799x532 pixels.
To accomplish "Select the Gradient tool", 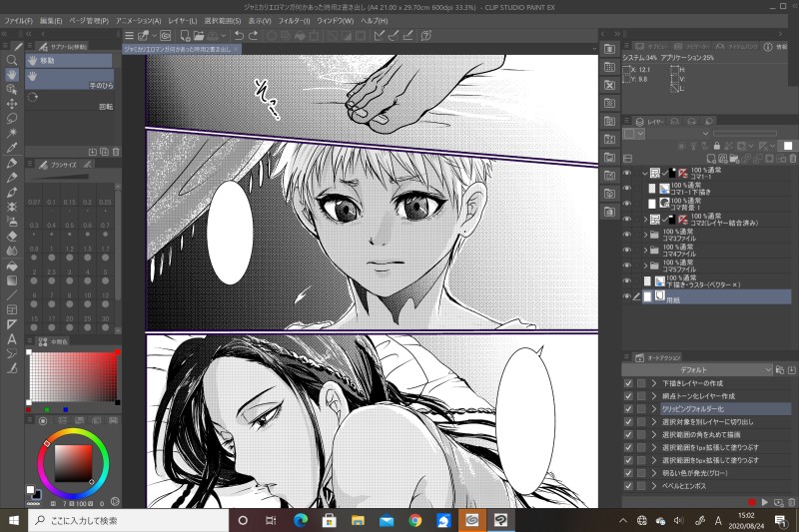I will (12, 280).
